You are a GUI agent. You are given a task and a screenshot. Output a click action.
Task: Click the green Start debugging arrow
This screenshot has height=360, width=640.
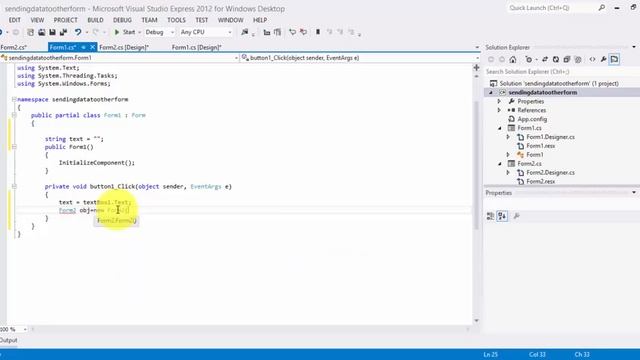click(x=117, y=32)
